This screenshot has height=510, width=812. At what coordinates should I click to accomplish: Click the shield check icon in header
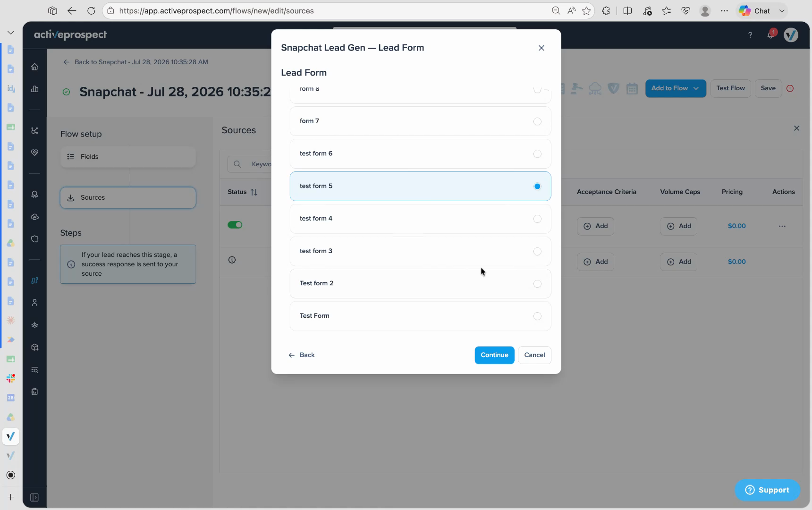[x=613, y=88]
